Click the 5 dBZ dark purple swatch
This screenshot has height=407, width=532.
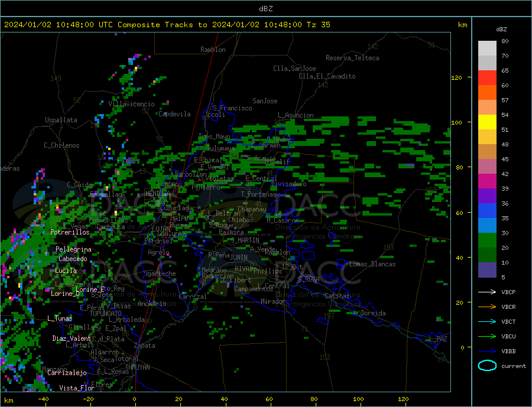click(487, 269)
